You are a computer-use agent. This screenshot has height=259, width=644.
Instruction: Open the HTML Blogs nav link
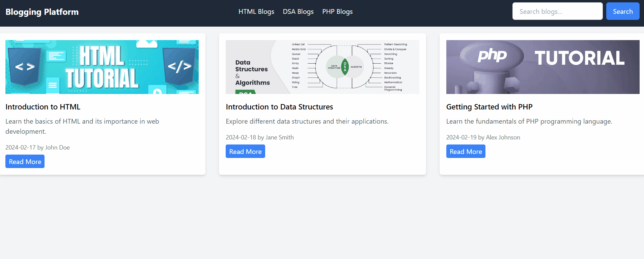(256, 12)
